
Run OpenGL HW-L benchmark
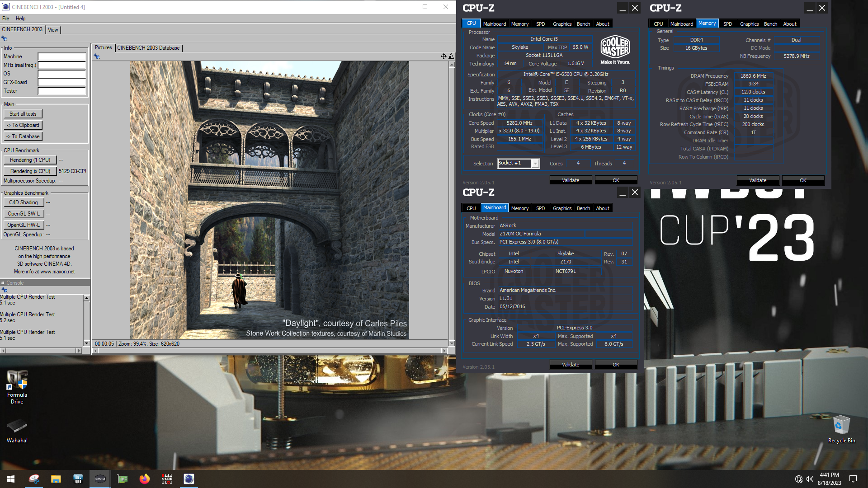(x=24, y=225)
